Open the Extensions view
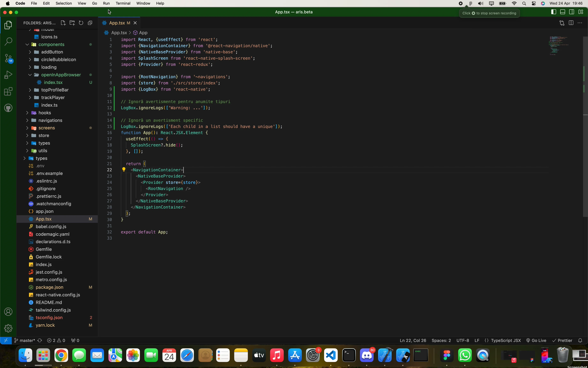The image size is (588, 368). (8, 92)
